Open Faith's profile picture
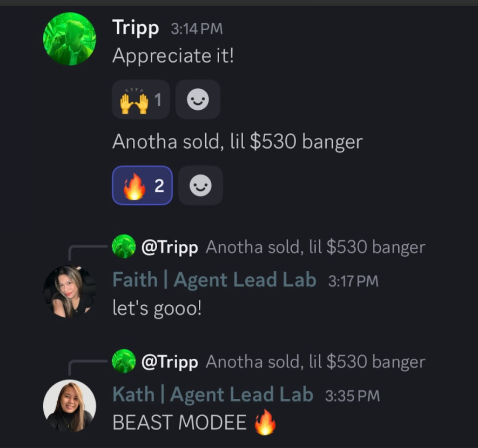The width and height of the screenshot is (478, 448). [70, 291]
